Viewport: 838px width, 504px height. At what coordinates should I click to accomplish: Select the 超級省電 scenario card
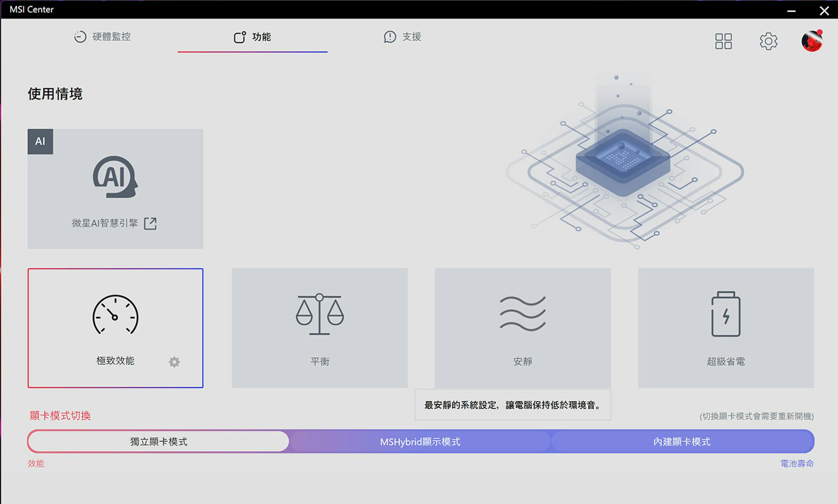coord(726,328)
